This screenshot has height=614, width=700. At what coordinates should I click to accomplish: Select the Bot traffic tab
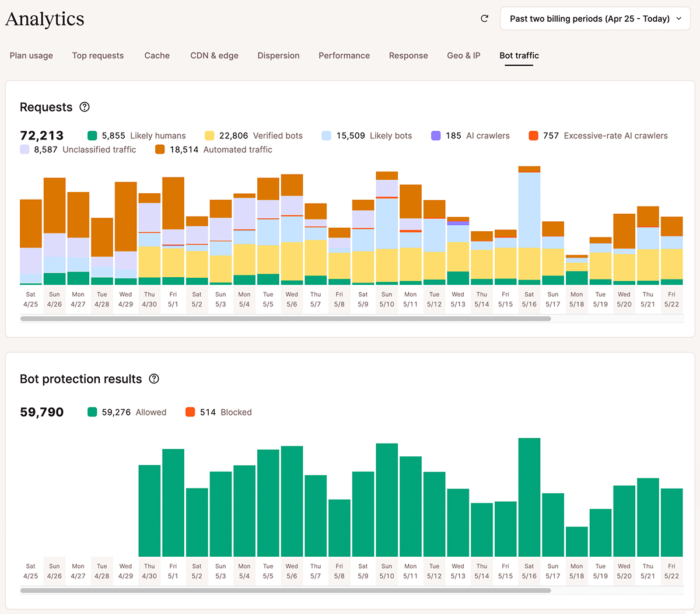coord(519,55)
